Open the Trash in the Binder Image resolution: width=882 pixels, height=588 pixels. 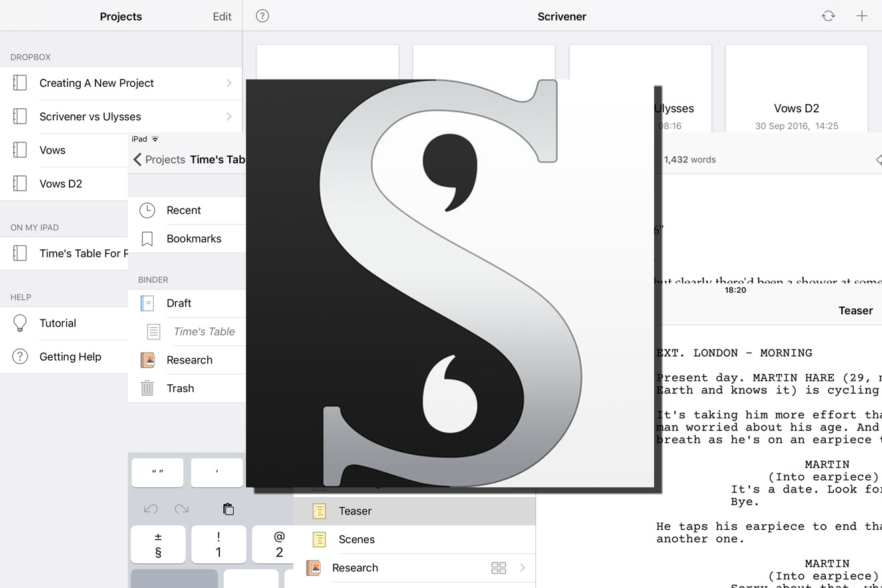(x=187, y=388)
